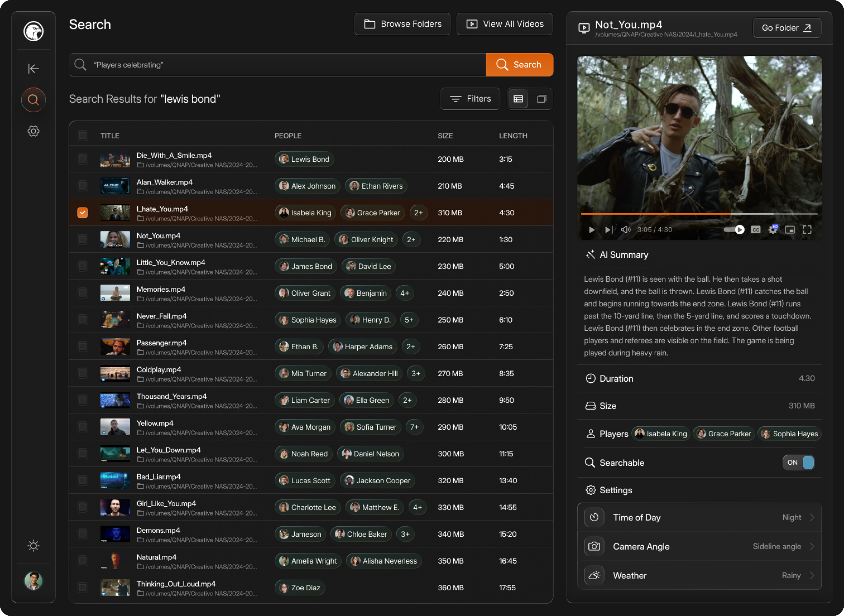Open miniplayer mode in the video player
This screenshot has width=844, height=616.
point(790,230)
